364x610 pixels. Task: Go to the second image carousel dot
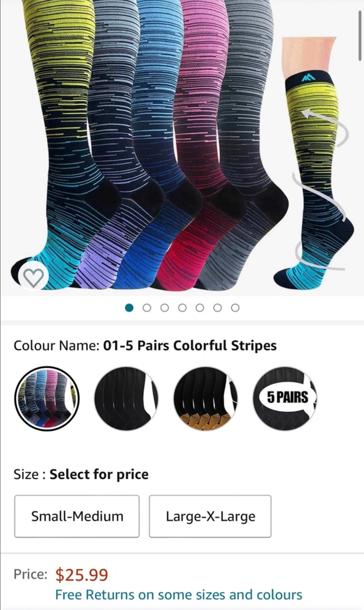147,308
